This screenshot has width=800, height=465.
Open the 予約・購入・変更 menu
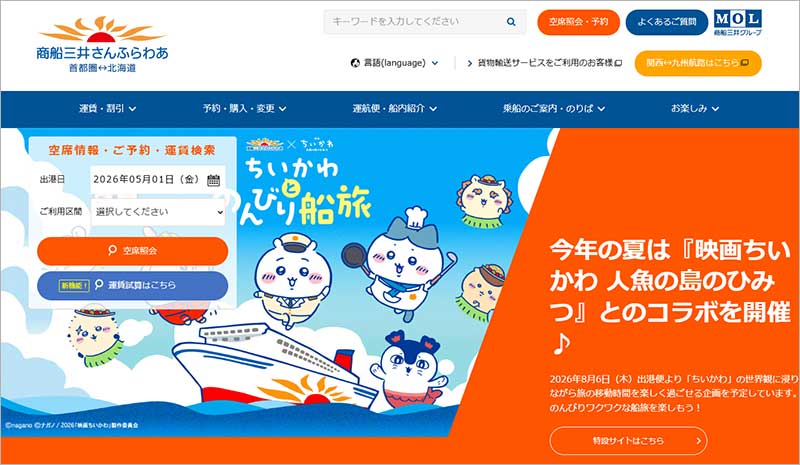coord(244,108)
